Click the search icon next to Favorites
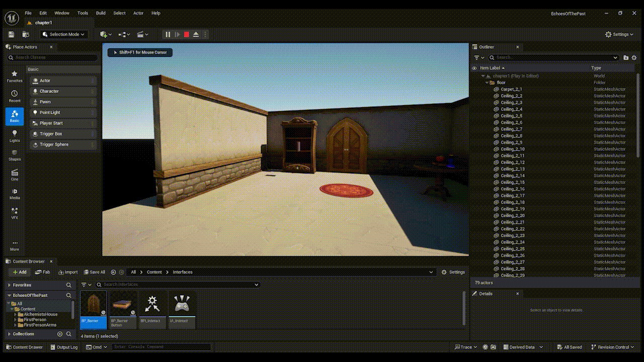644x362 pixels. pyautogui.click(x=69, y=285)
